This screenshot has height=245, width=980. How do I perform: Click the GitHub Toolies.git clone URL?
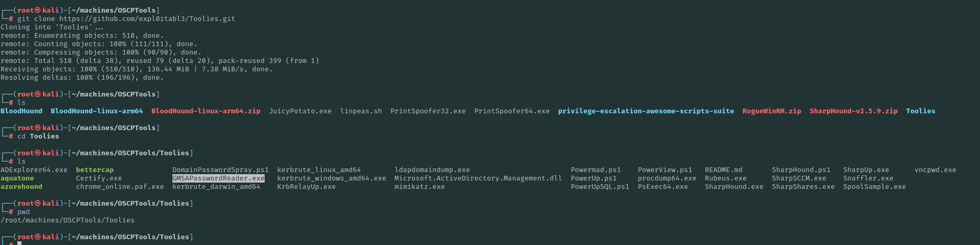tap(147, 19)
